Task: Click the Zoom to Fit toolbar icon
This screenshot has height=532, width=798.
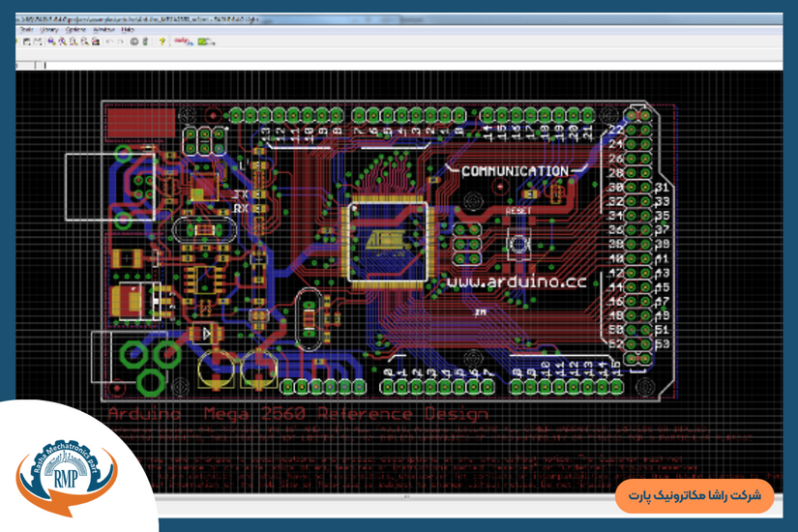Action: pyautogui.click(x=52, y=42)
